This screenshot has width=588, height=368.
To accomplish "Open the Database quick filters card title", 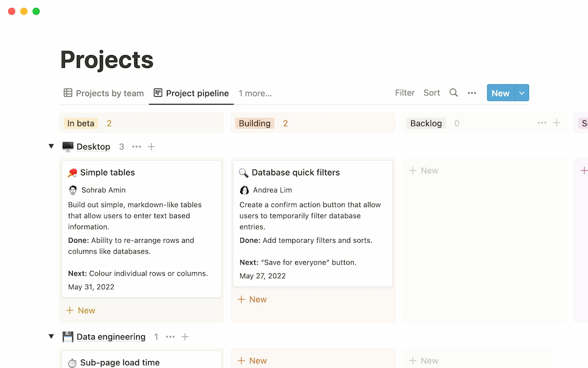I will (296, 172).
